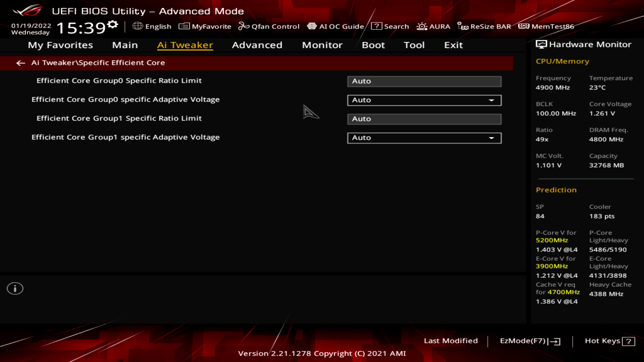Open the Boot menu
This screenshot has width=644, height=362.
[373, 45]
